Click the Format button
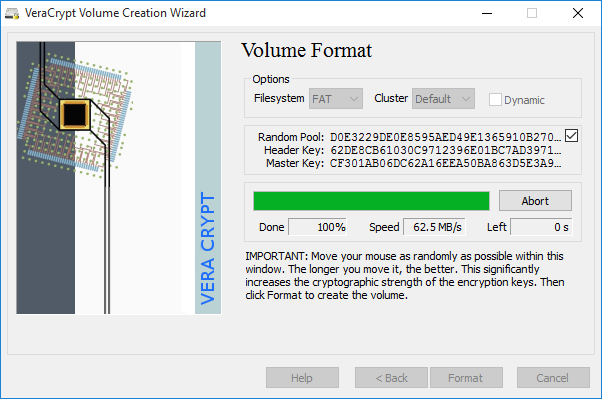This screenshot has height=399, width=602. [466, 378]
